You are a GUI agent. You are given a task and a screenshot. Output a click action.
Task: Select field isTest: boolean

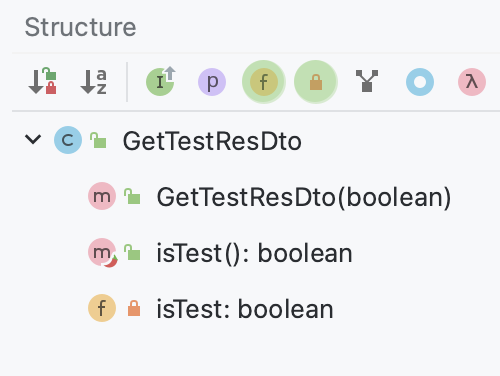coord(245,309)
